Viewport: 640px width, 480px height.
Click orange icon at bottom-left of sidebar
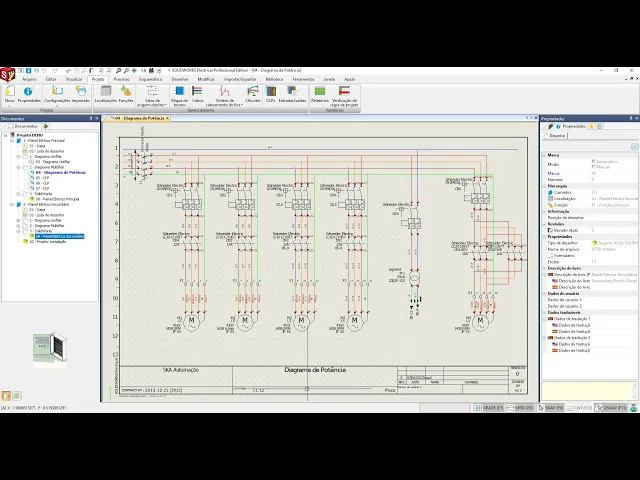[x=6, y=396]
